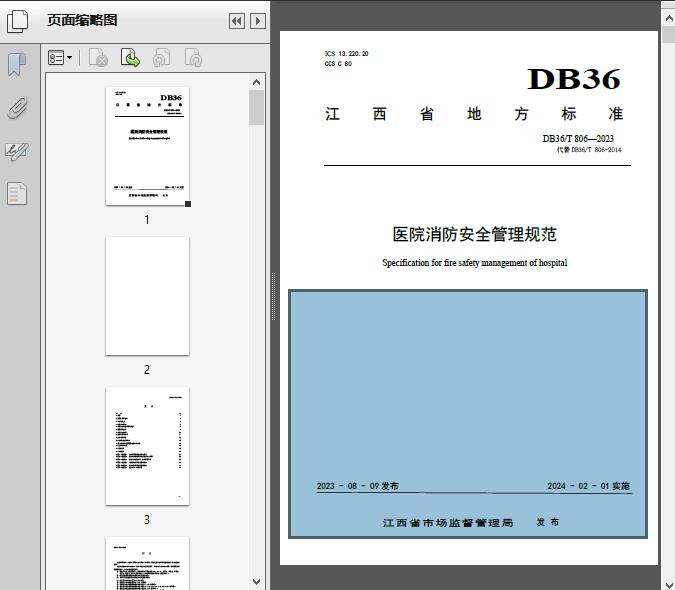This screenshot has height=590, width=675.
Task: Click the delete pages icon
Action: (x=98, y=57)
